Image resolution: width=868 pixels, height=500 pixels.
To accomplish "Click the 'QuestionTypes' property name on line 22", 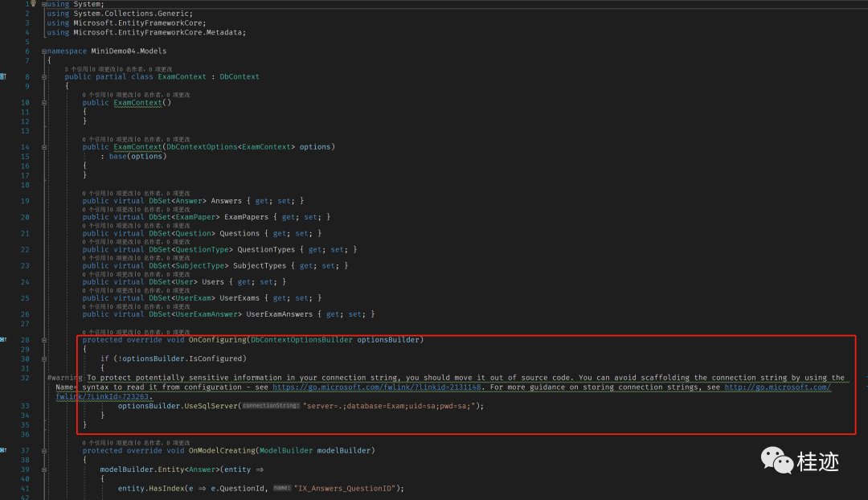I will pyautogui.click(x=266, y=249).
